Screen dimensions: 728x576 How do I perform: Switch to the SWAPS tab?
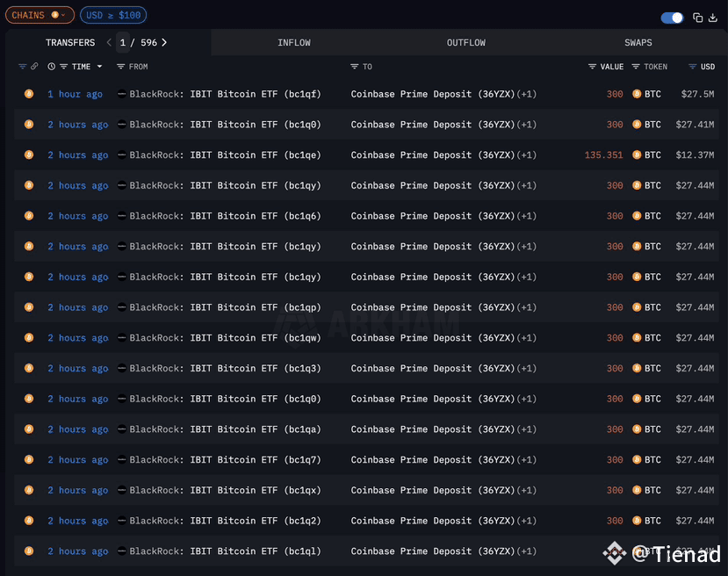click(638, 43)
